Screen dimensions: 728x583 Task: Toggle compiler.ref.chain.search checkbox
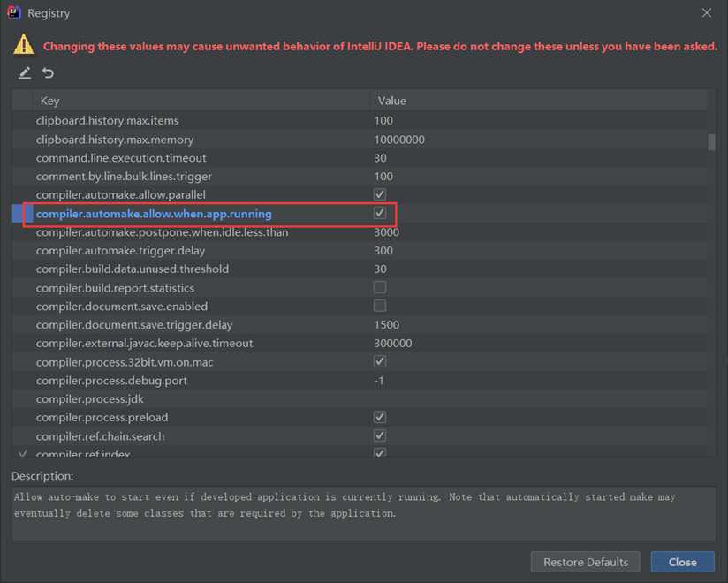[380, 435]
